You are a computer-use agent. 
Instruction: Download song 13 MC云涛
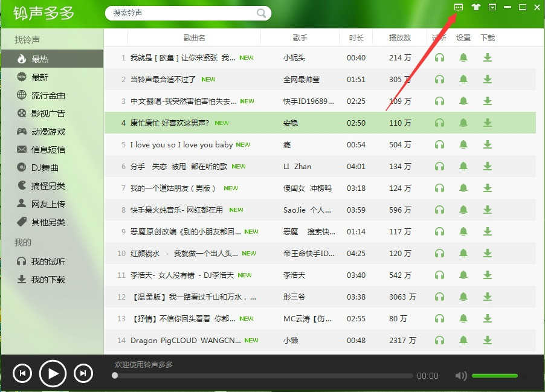click(x=488, y=319)
